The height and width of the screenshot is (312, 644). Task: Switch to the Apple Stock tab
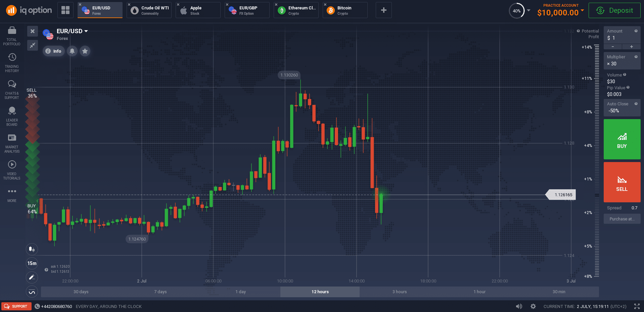pos(198,10)
